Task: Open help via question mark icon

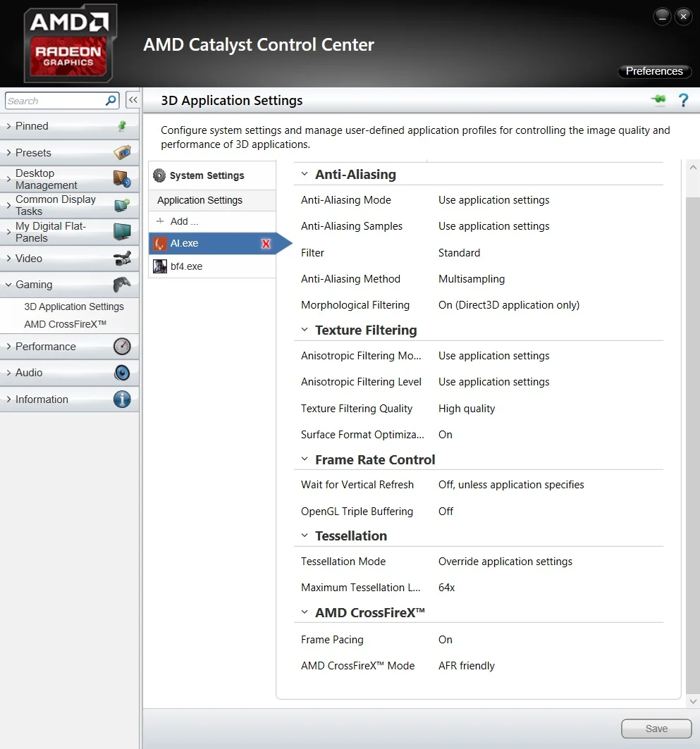Action: pyautogui.click(x=683, y=100)
